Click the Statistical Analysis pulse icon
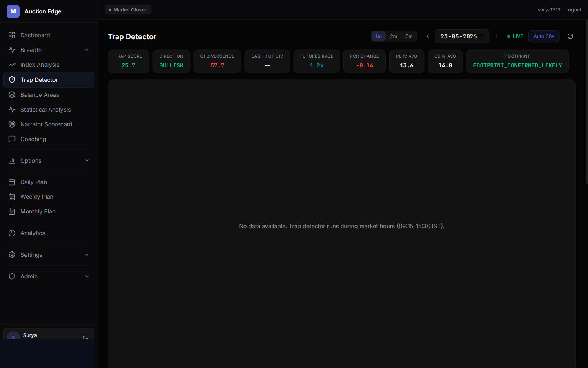Screen dimensions: 588x368 pos(12,110)
